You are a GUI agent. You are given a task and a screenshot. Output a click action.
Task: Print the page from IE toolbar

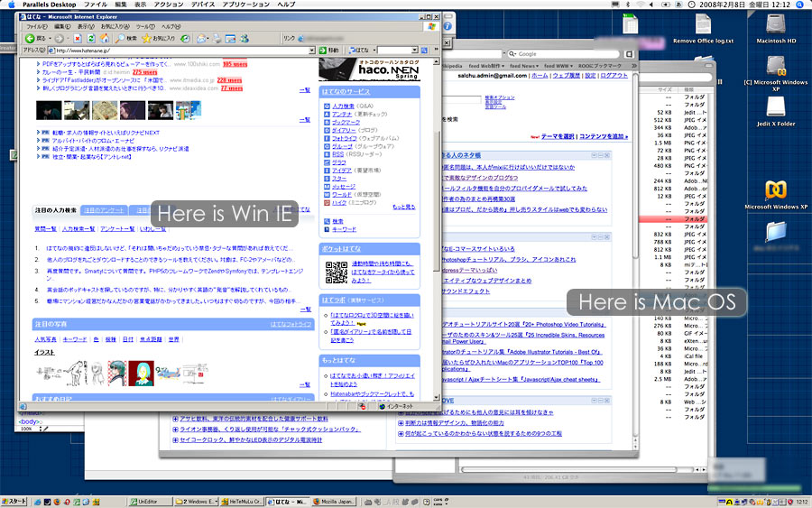click(217, 38)
